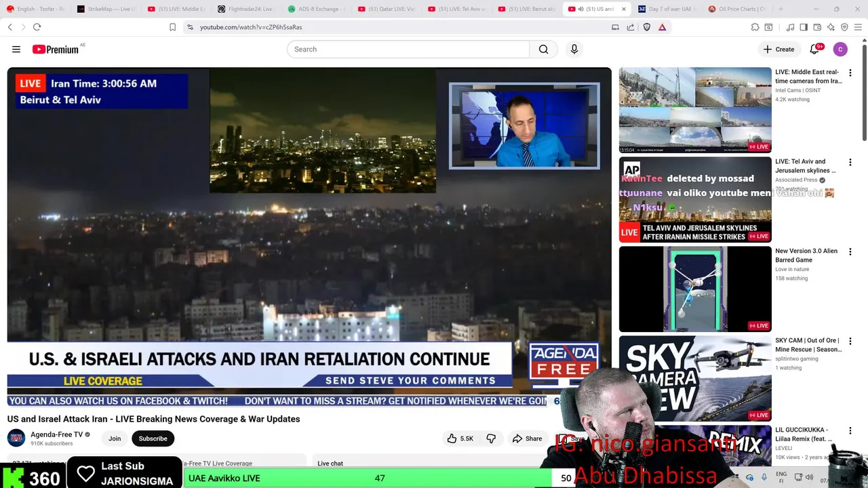Click the video title 'US and Israel Attack Iran'
Viewport: 868px width, 488px height.
click(x=153, y=419)
